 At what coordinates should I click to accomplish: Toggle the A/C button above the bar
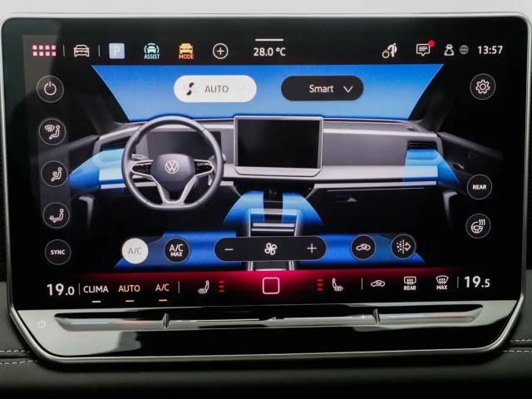tap(135, 249)
